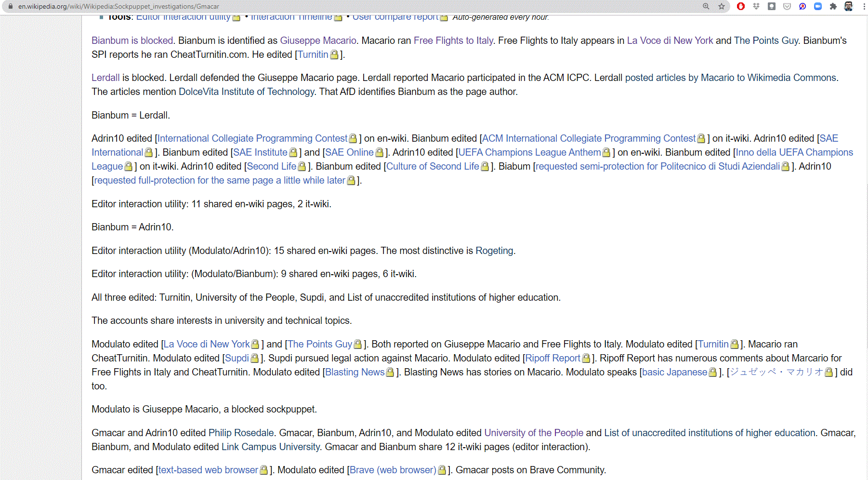Open the SAE Institute diff link
Viewport: 868px width, 480px height.
pyautogui.click(x=260, y=152)
